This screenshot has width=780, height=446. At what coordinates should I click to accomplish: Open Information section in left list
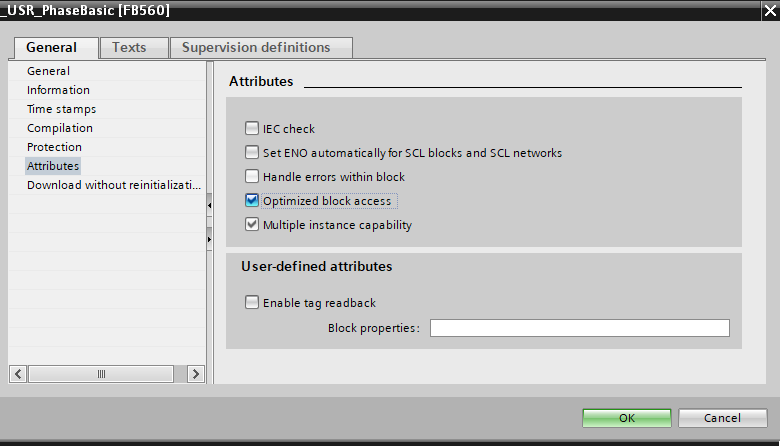[58, 90]
